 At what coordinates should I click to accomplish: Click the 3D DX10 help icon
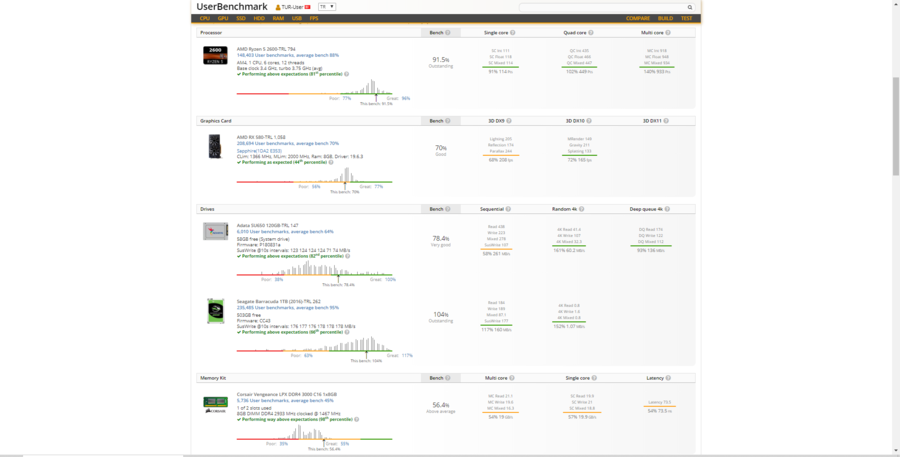point(589,121)
